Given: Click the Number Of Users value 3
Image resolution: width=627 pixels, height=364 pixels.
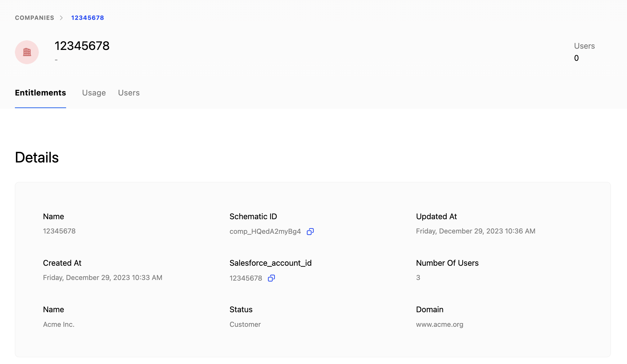Looking at the screenshot, I should pyautogui.click(x=418, y=277).
